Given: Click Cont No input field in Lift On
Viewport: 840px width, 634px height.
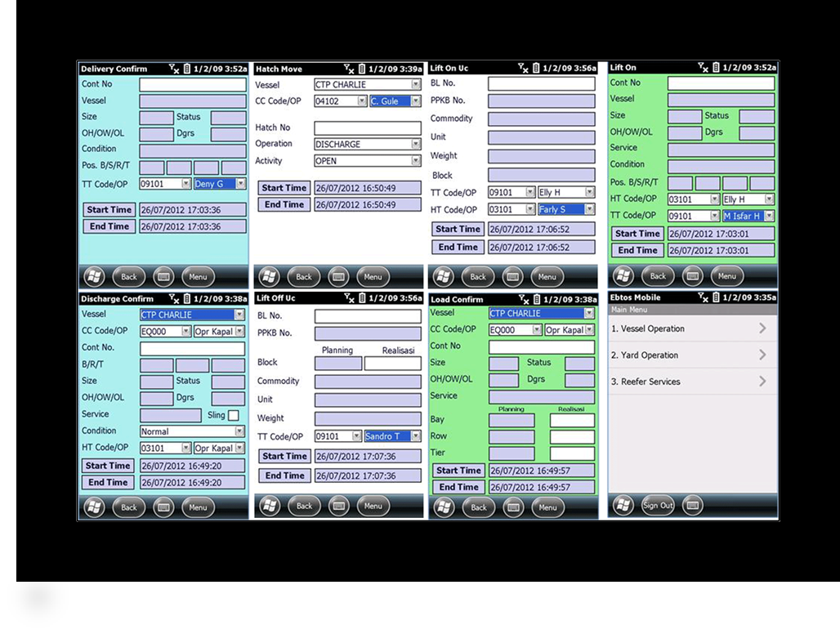Looking at the screenshot, I should coord(720,83).
